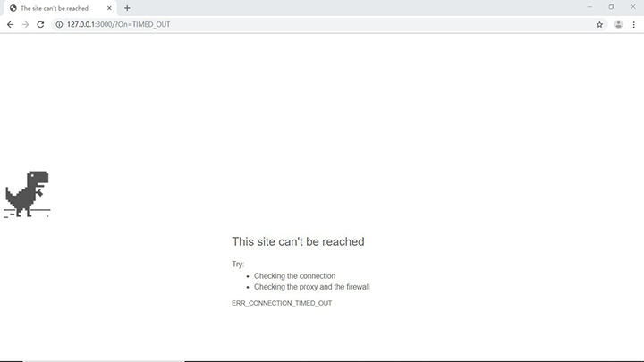The image size is (644, 362).
Task: Close the Chrome browser window
Action: (x=632, y=7)
